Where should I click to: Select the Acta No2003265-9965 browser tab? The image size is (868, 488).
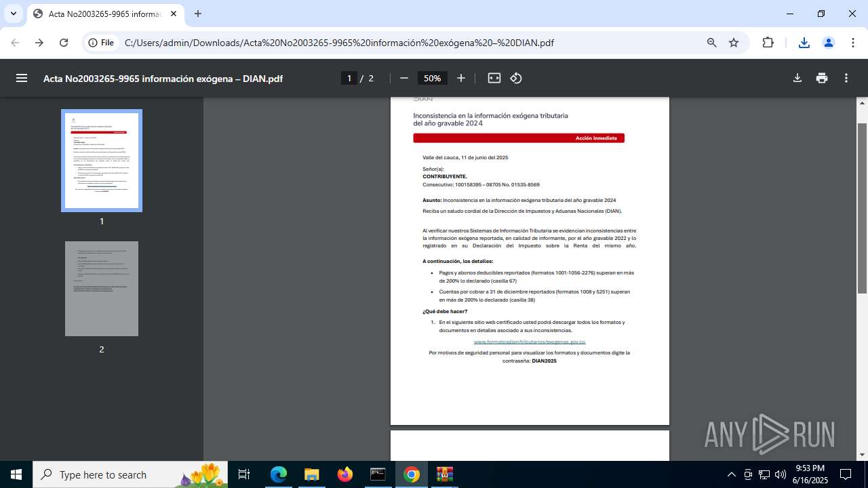[x=105, y=14]
